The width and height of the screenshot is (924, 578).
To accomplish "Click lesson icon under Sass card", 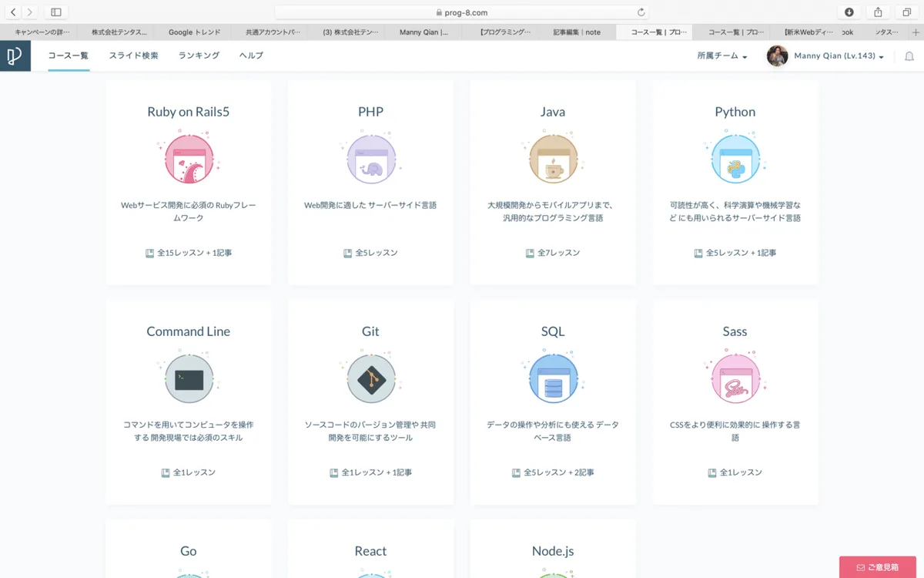I will click(712, 472).
